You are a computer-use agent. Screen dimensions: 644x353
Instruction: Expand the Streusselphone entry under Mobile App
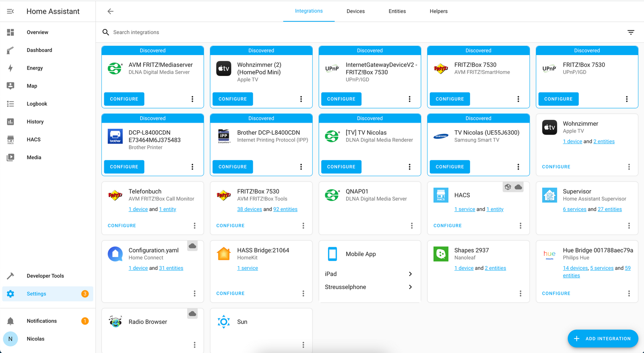pos(369,287)
